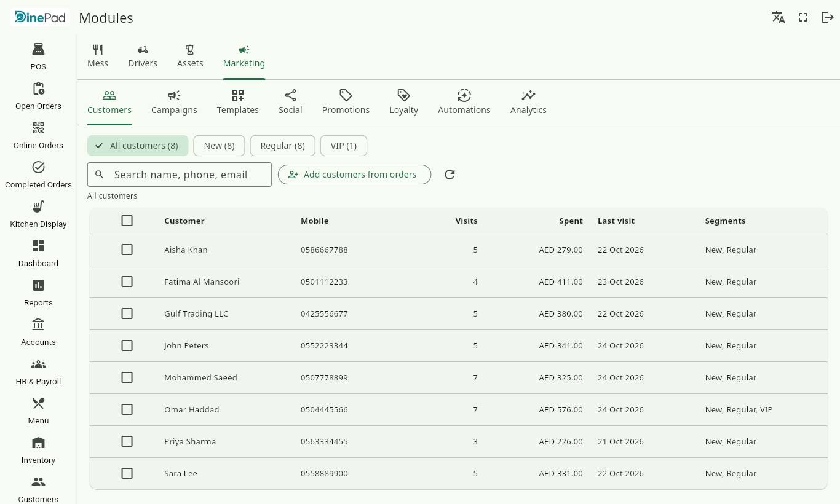Select the All customers (8) chip
Viewport: 840px width, 504px height.
coord(138,146)
